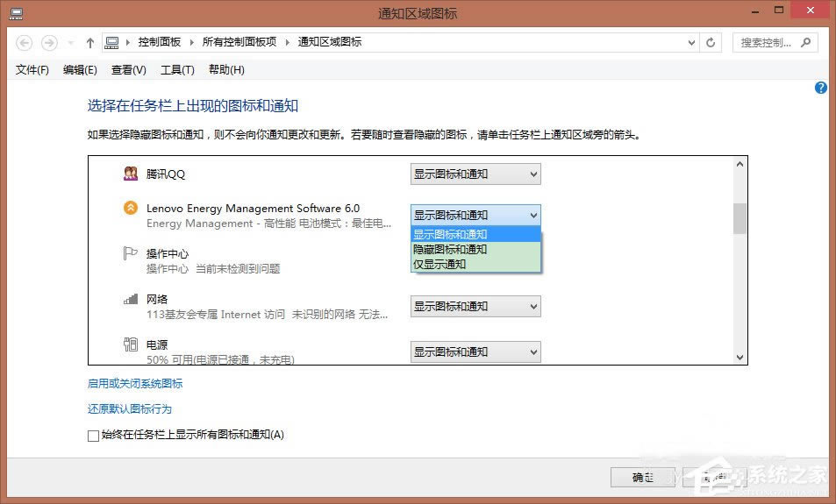The image size is (836, 504).
Task: Select 隐藏图标和通知 option in open list
Action: coord(475,249)
